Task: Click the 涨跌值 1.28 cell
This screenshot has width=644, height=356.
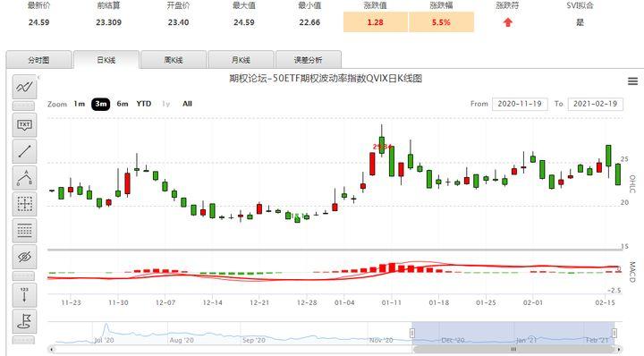Action: pyautogui.click(x=376, y=22)
